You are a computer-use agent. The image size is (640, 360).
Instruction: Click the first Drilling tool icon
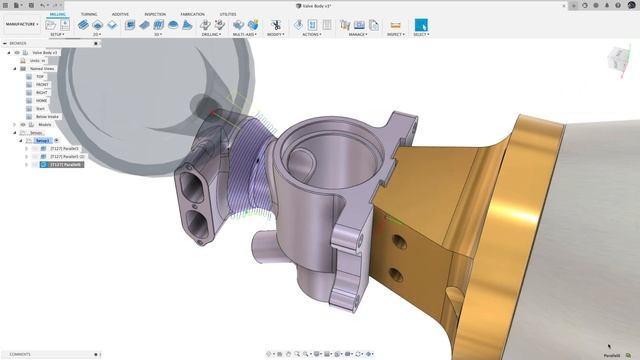(x=205, y=25)
